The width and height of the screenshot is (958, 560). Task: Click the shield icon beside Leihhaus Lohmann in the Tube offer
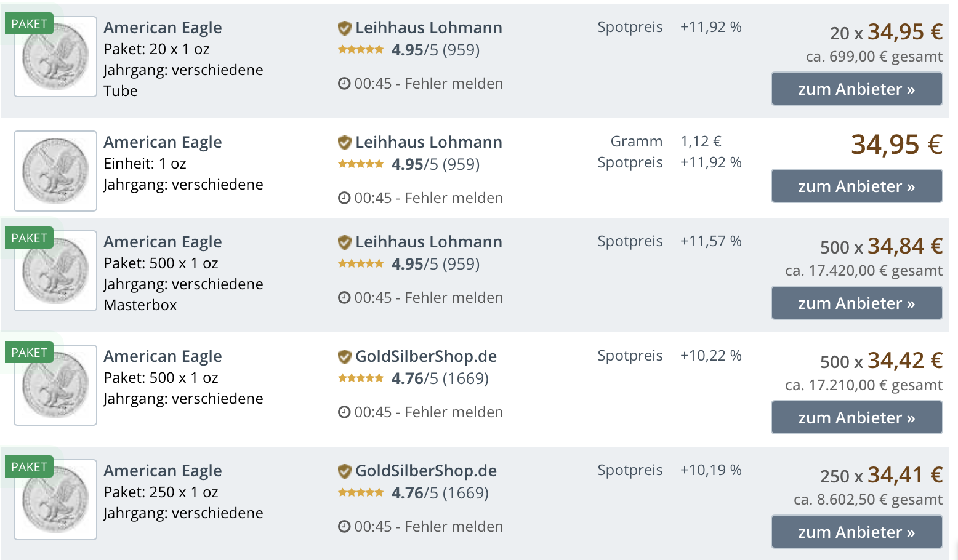(x=344, y=28)
